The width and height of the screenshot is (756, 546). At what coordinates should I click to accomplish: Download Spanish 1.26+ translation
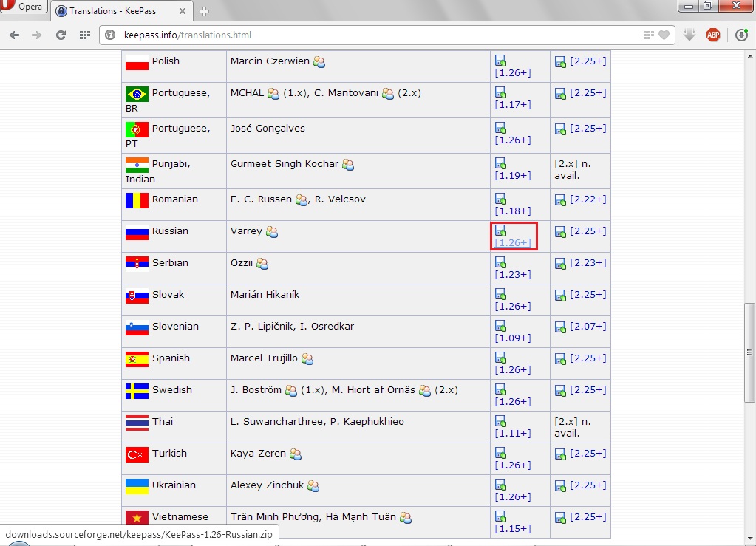[512, 369]
